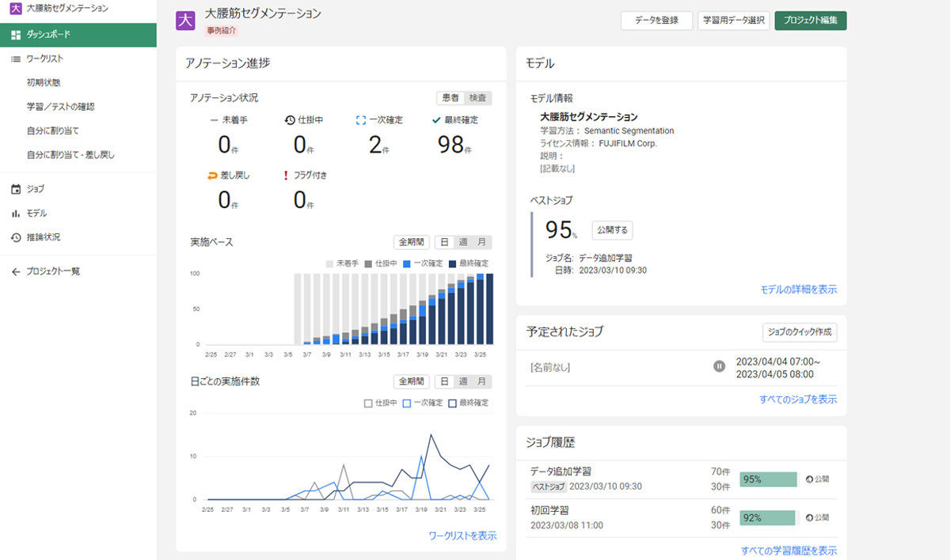The width and height of the screenshot is (950, 560).
Task: Select 日 in 実施ペース chart
Action: [x=444, y=242]
